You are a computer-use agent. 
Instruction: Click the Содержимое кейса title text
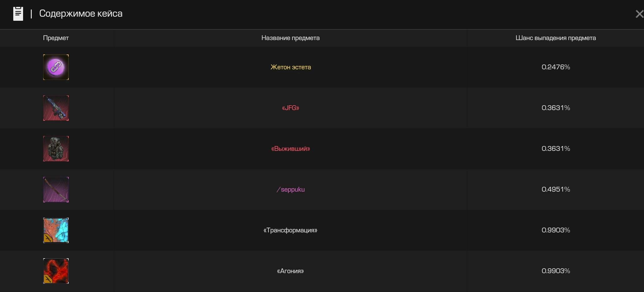pos(81,14)
